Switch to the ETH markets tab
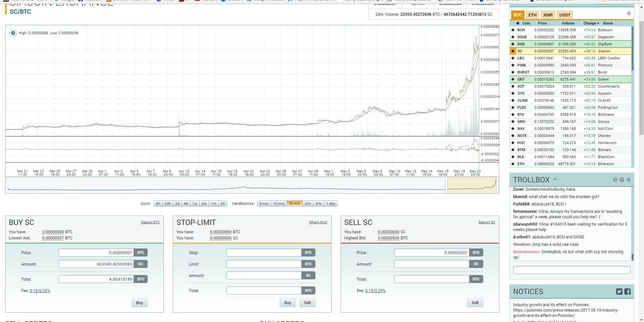Image resolution: width=644 pixels, height=322 pixels. click(x=532, y=15)
